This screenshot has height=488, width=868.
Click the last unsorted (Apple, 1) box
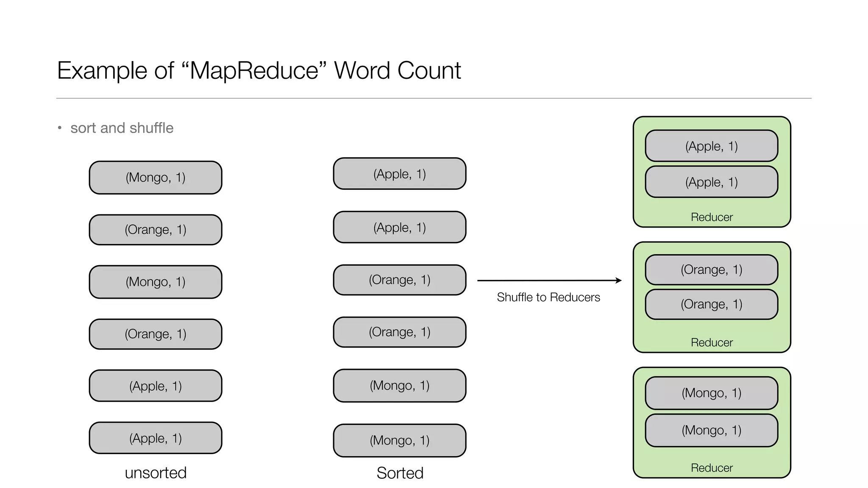tap(156, 438)
